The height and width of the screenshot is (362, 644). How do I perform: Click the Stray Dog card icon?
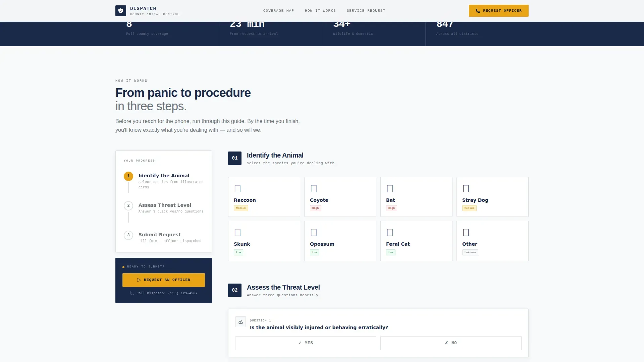(466, 188)
